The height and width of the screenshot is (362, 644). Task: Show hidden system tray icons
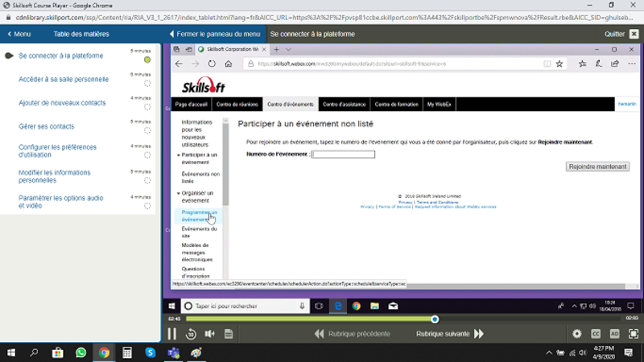tap(549, 352)
